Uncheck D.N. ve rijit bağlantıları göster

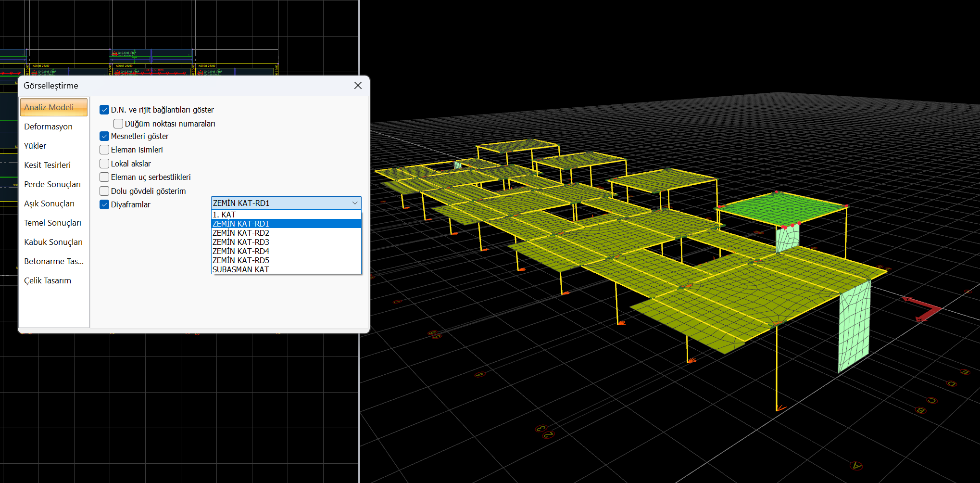(104, 110)
